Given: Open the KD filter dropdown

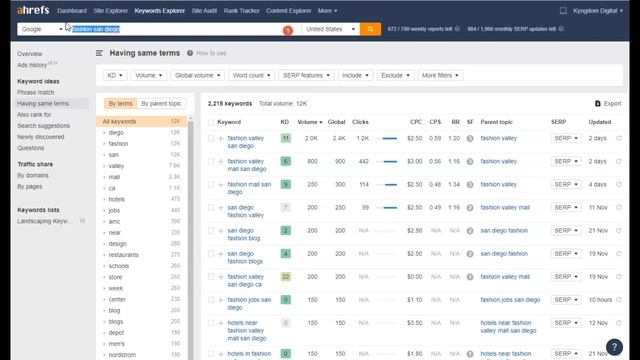Looking at the screenshot, I should [x=115, y=76].
